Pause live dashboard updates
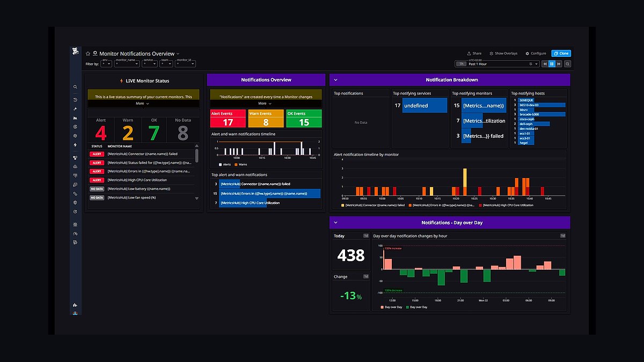Screen dimensions: 644x362 coord(552,64)
